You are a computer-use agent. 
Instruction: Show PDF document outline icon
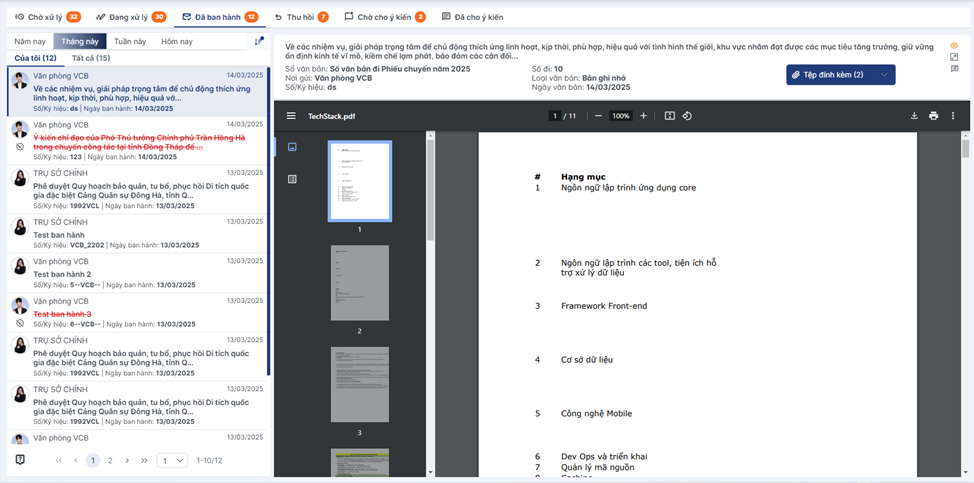point(293,179)
